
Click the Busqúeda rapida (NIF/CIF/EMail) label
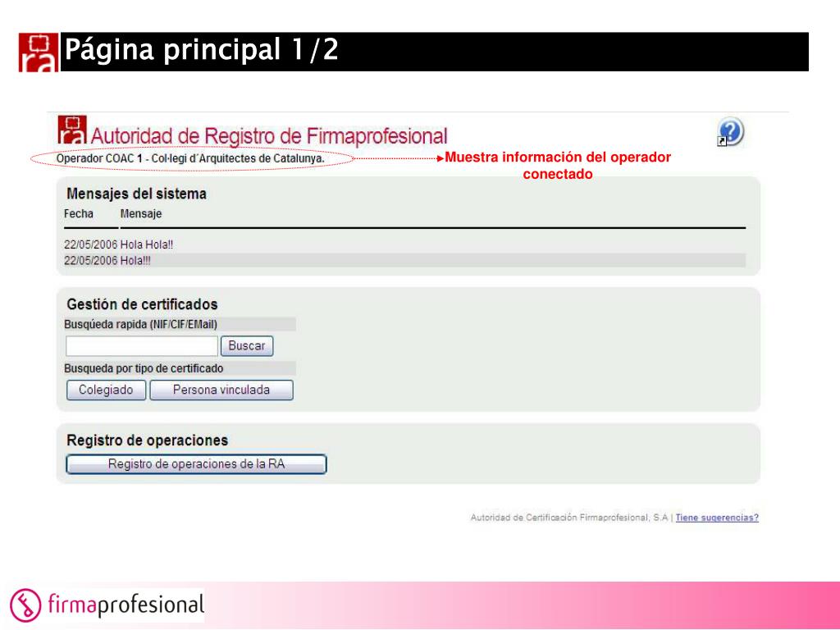[x=140, y=324]
